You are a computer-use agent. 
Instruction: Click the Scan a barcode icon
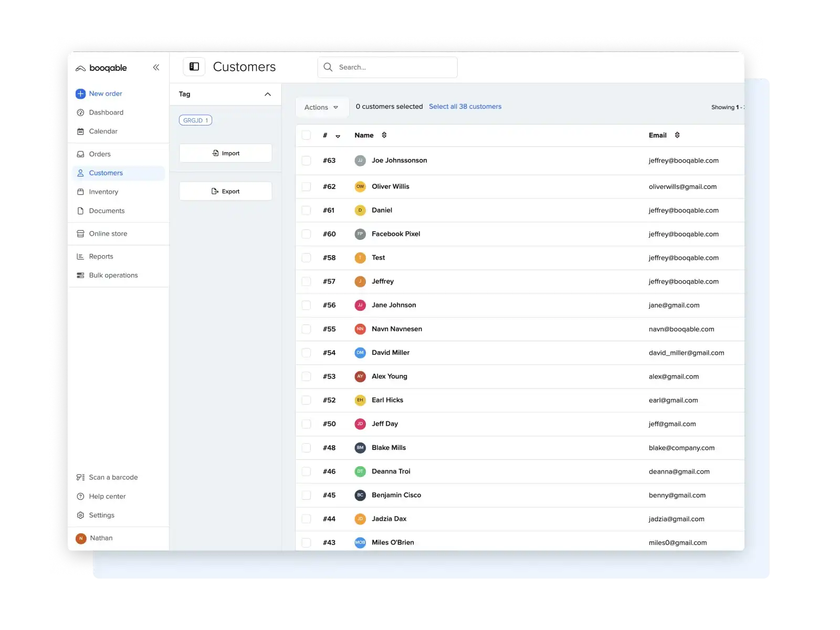pos(80,477)
